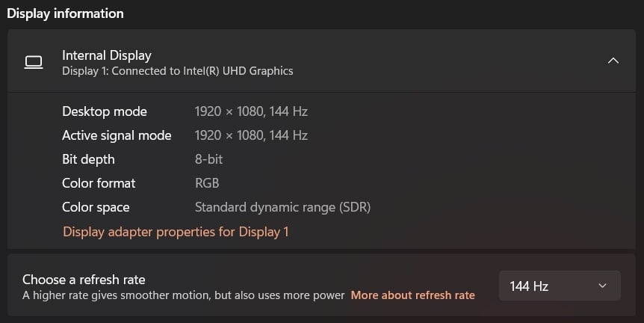This screenshot has width=644, height=323.
Task: Open the 144 Hz refresh rate dropdown
Action: coord(560,286)
